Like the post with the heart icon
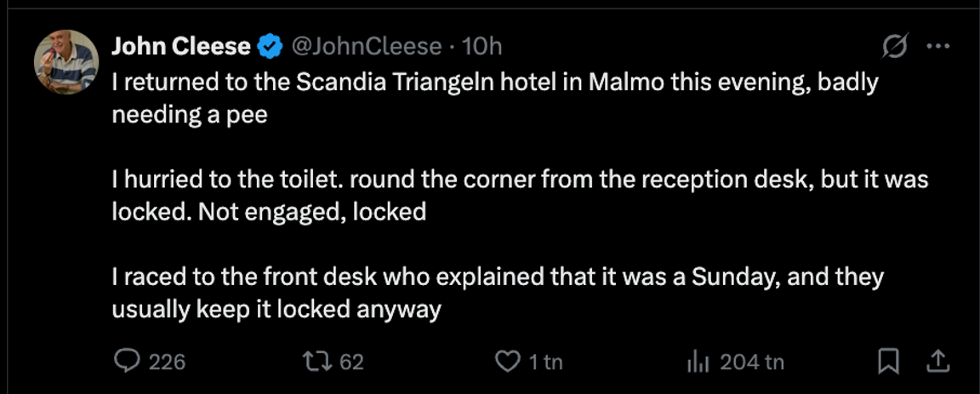 click(x=507, y=362)
